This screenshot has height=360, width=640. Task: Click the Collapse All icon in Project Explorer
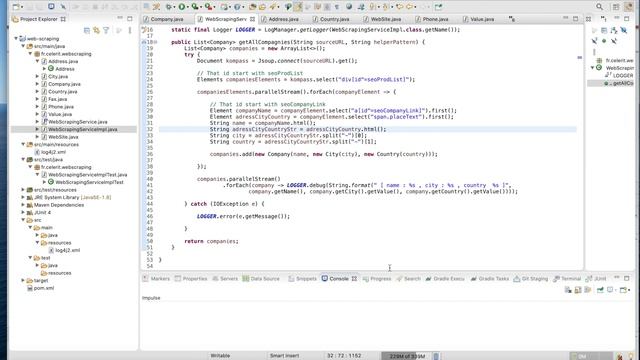87,30
